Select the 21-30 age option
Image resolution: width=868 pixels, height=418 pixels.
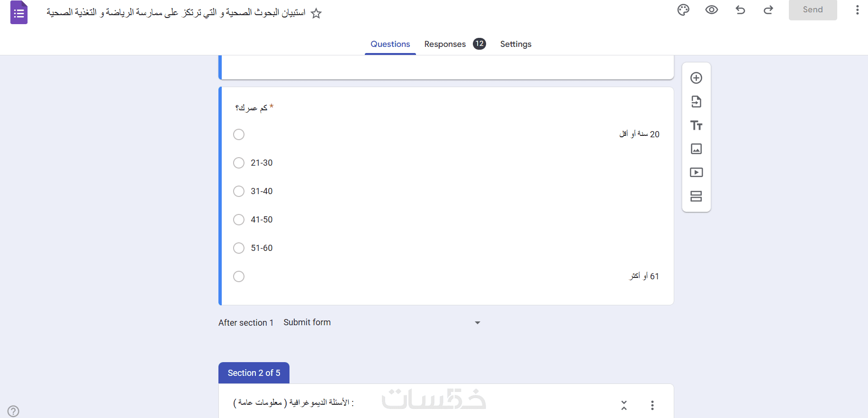click(x=239, y=163)
